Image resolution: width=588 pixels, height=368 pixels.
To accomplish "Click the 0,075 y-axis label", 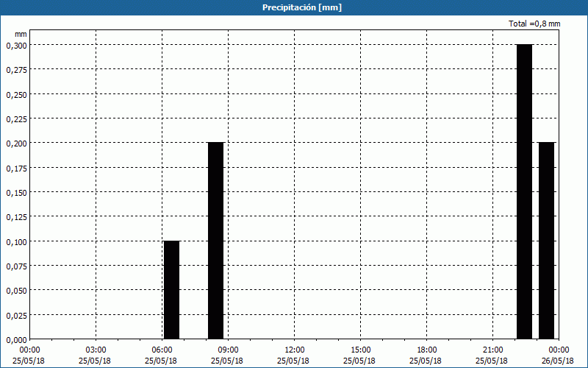I will tap(16, 266).
